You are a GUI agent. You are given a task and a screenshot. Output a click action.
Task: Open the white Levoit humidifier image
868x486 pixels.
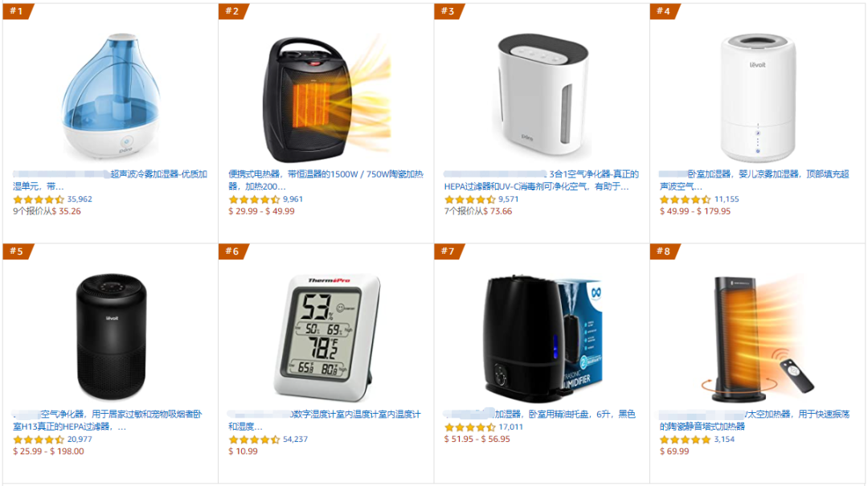pos(757,98)
